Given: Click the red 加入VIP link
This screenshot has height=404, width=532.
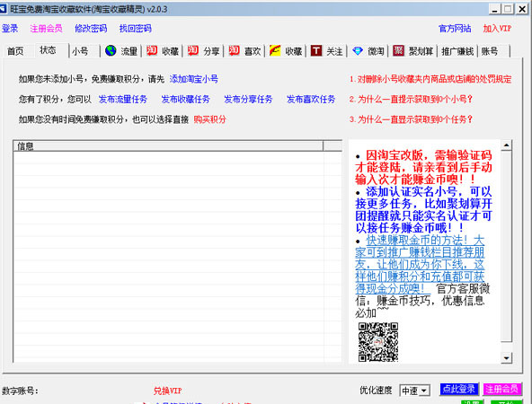Looking at the screenshot, I should pyautogui.click(x=497, y=29).
